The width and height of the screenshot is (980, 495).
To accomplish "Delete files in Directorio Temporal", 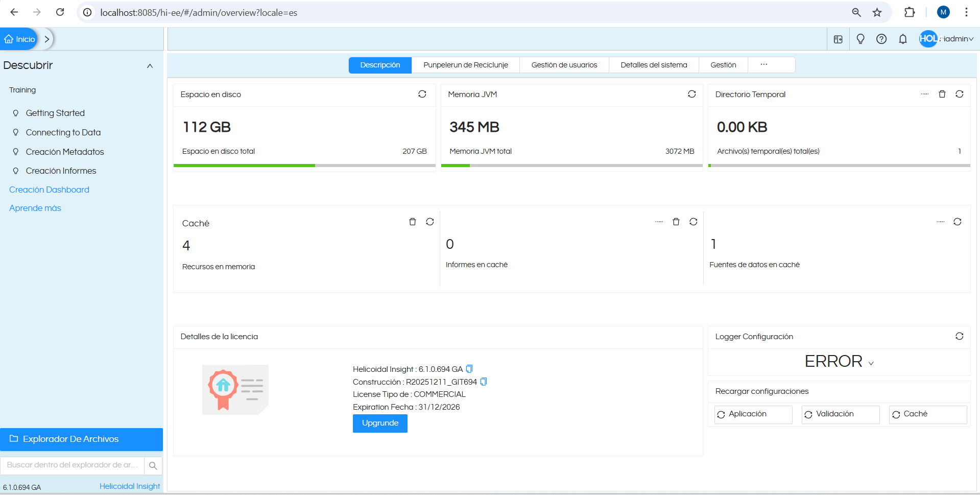I will click(x=942, y=94).
